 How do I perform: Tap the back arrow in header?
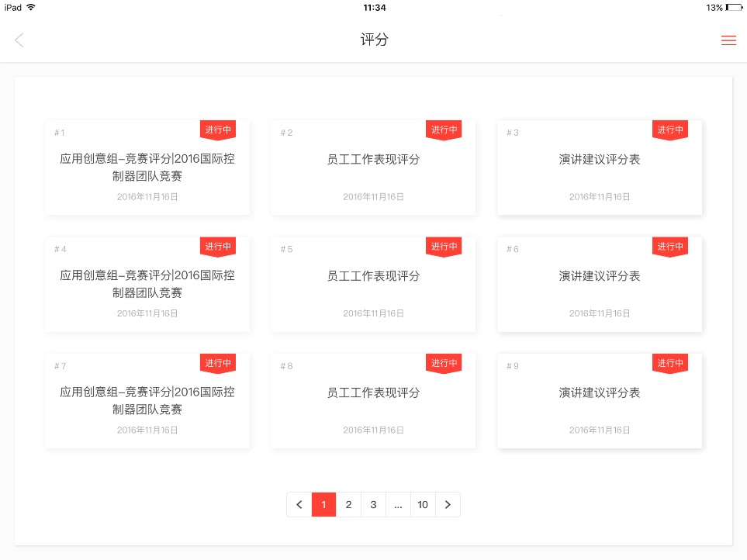tap(19, 40)
